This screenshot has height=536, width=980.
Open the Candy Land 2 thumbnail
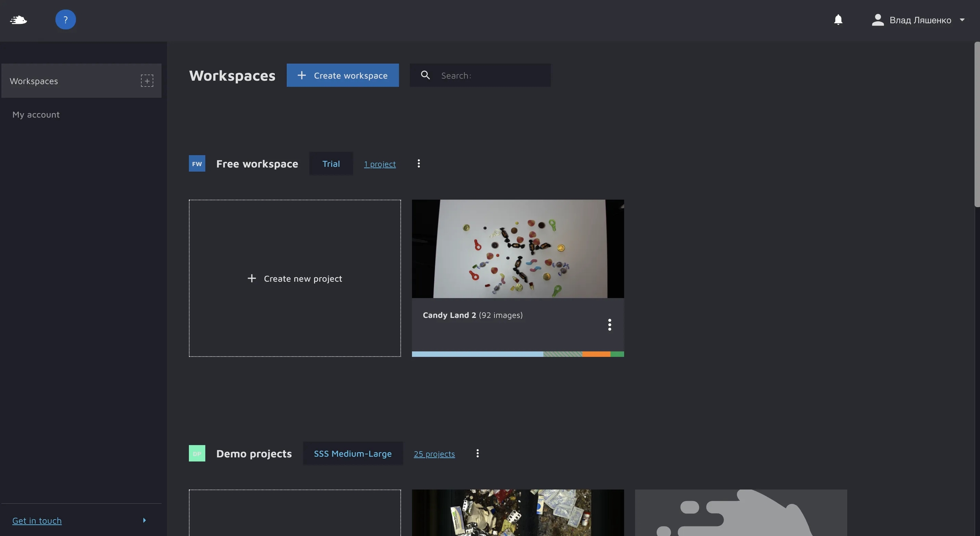click(518, 249)
